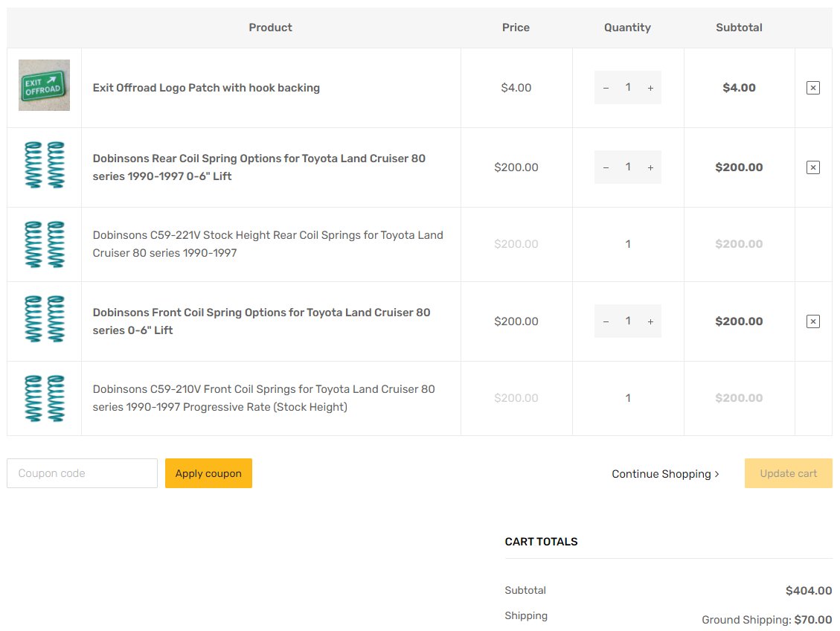Decrease quantity of Front Coil Spring Options

606,321
